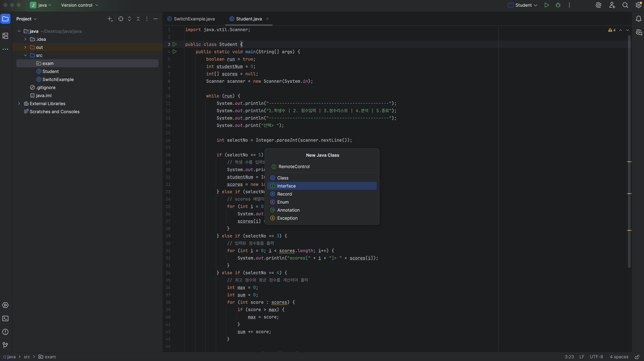This screenshot has width=644, height=361.
Task: Click Search Everywhere magnifier icon
Action: click(x=625, y=5)
